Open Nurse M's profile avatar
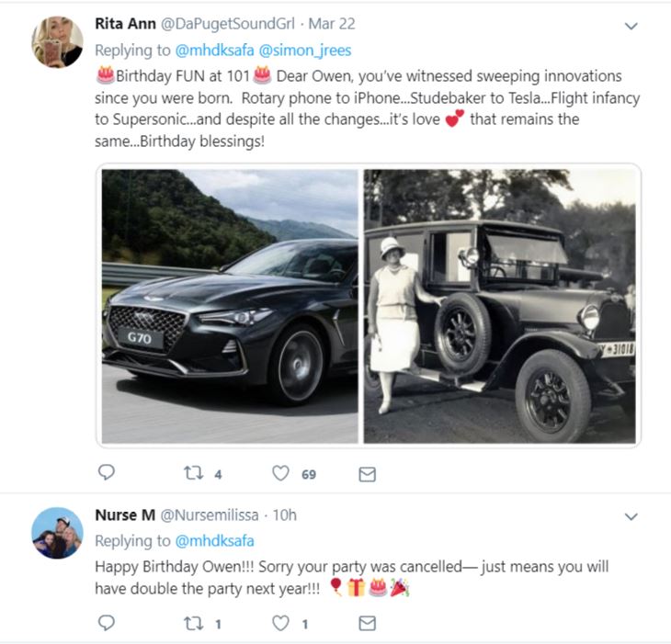This screenshot has height=644, width=671. (57, 533)
